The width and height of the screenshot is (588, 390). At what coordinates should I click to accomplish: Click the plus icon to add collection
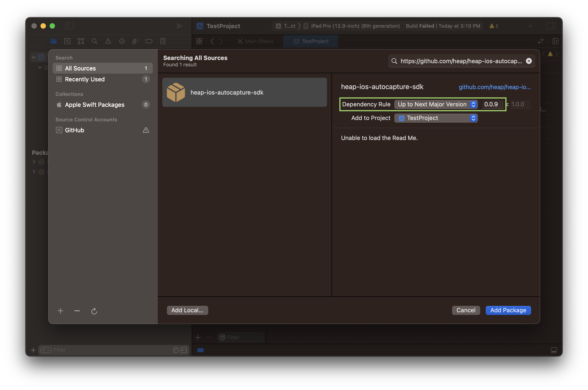click(x=60, y=311)
